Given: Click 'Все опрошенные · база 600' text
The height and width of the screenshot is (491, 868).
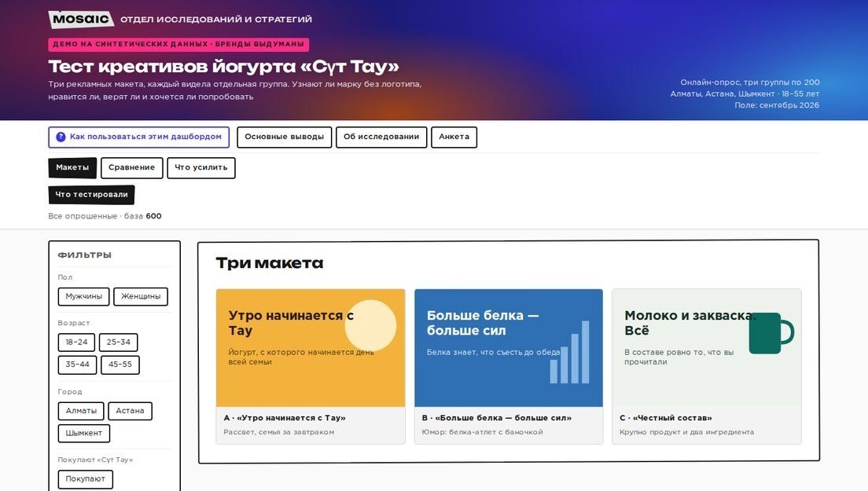Looking at the screenshot, I should 105,216.
